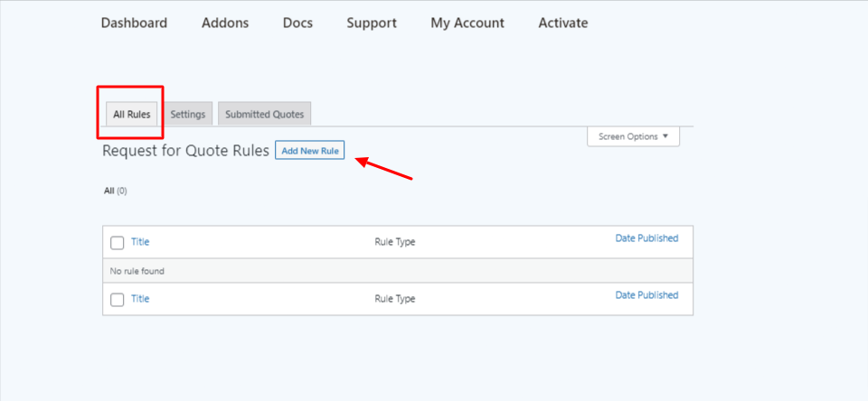Sort by Title in the table footer
The height and width of the screenshot is (401, 868).
coord(140,299)
